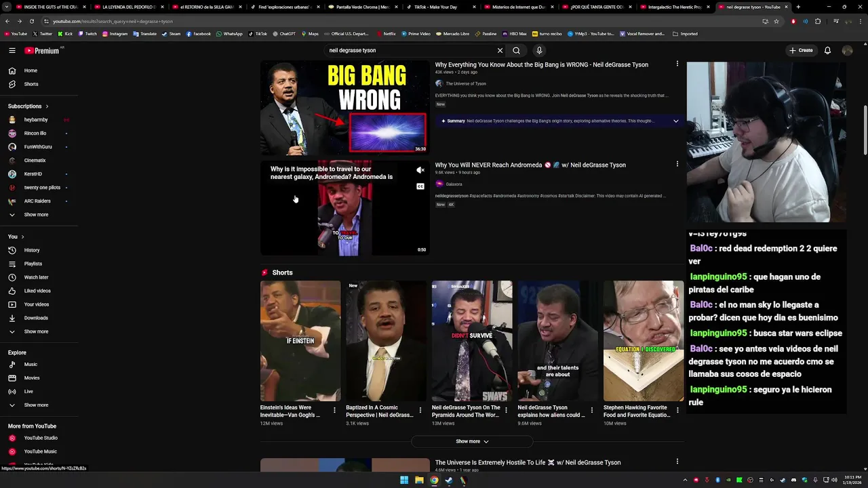Open Einstein's Ideas short thumbnail
This screenshot has width=868, height=488.
point(300,341)
